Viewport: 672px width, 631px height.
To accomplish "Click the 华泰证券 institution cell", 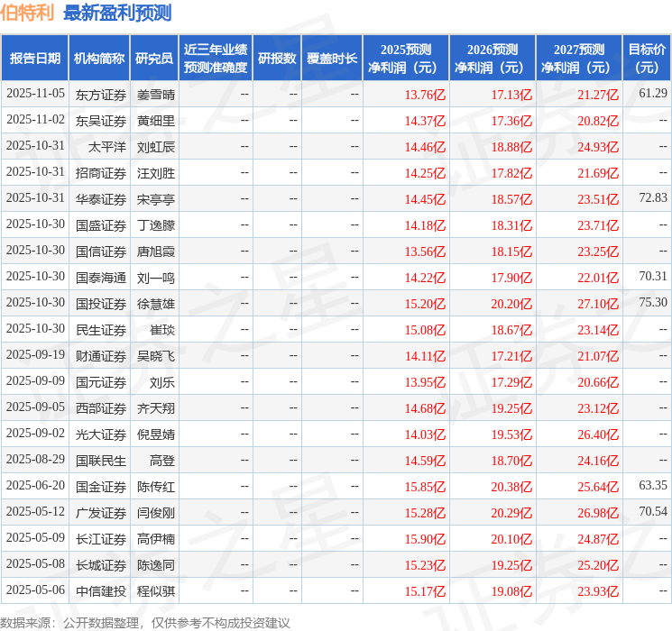I will click(x=101, y=199).
